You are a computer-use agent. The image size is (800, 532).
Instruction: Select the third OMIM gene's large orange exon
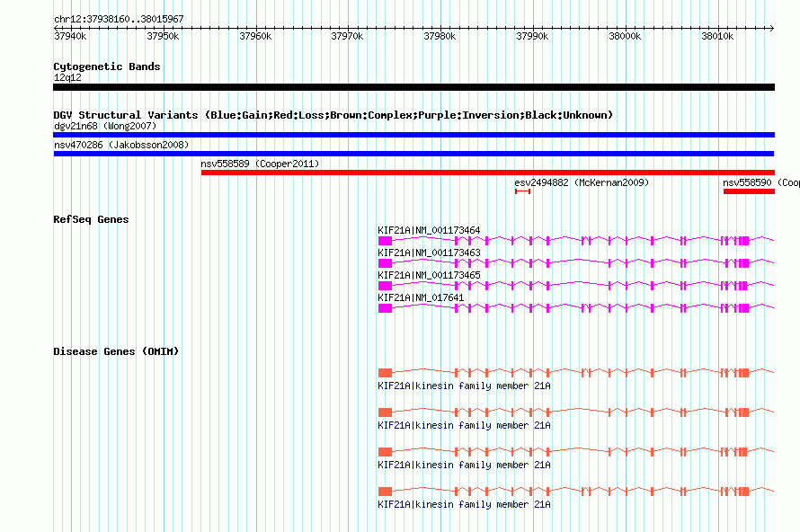(x=386, y=452)
